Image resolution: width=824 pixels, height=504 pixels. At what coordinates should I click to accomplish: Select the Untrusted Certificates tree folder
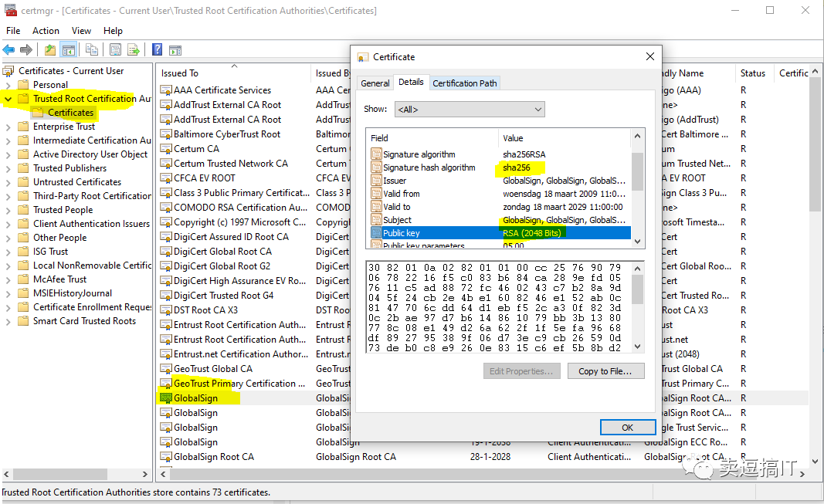[x=76, y=182]
